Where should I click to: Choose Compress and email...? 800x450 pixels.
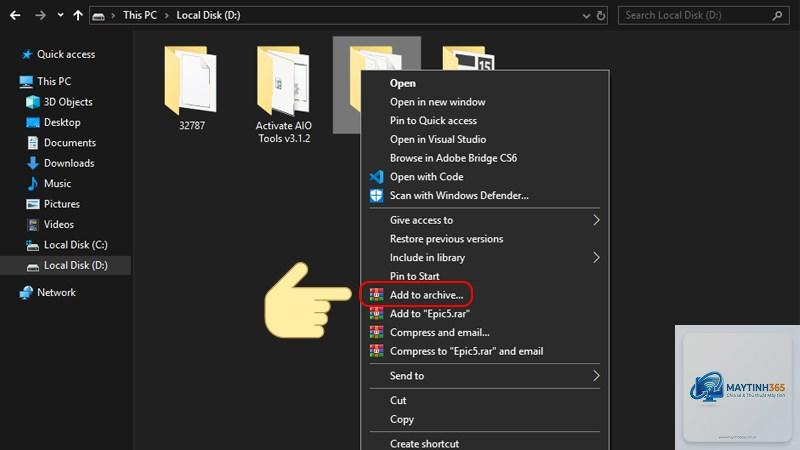click(440, 332)
